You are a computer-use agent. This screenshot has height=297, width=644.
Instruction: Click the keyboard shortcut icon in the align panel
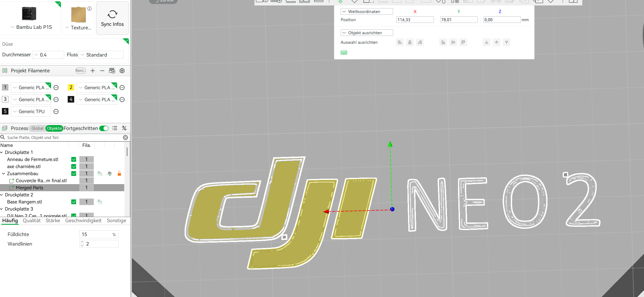tap(344, 52)
